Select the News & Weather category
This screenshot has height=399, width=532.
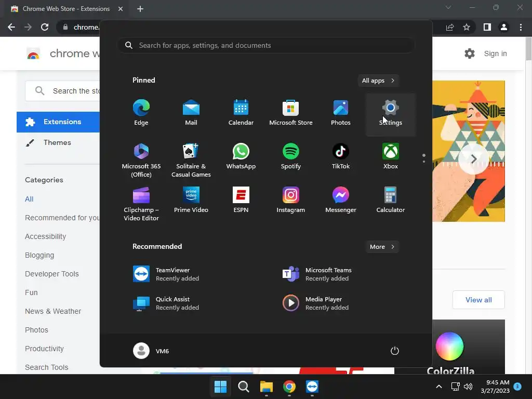point(53,311)
